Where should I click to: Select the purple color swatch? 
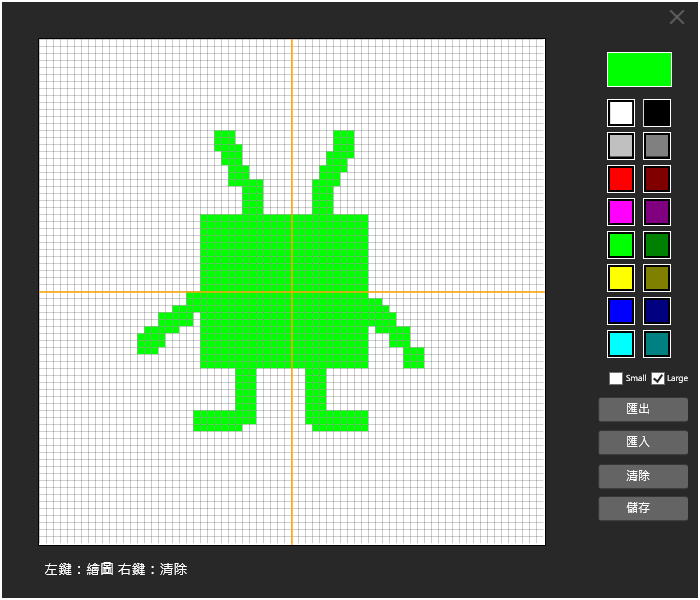(x=657, y=212)
